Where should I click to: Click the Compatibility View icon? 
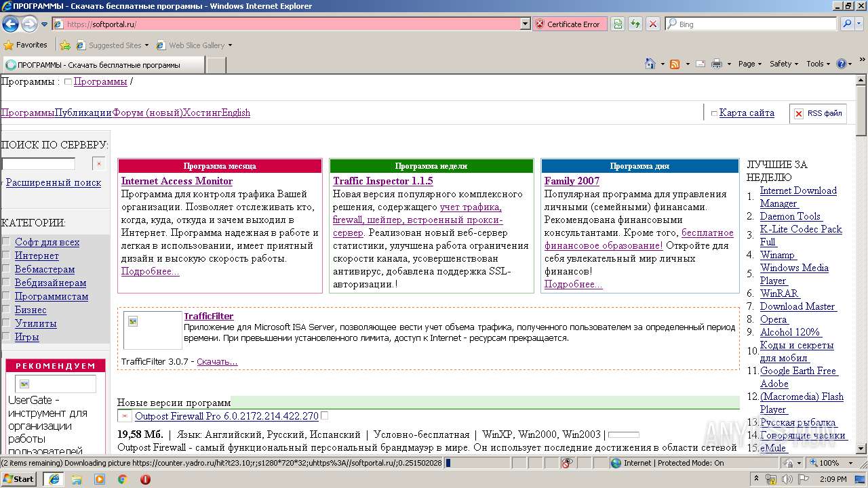pyautogui.click(x=618, y=24)
